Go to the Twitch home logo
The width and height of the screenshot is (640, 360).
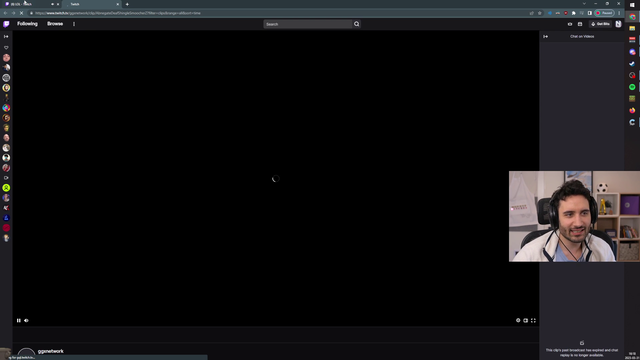[x=6, y=24]
